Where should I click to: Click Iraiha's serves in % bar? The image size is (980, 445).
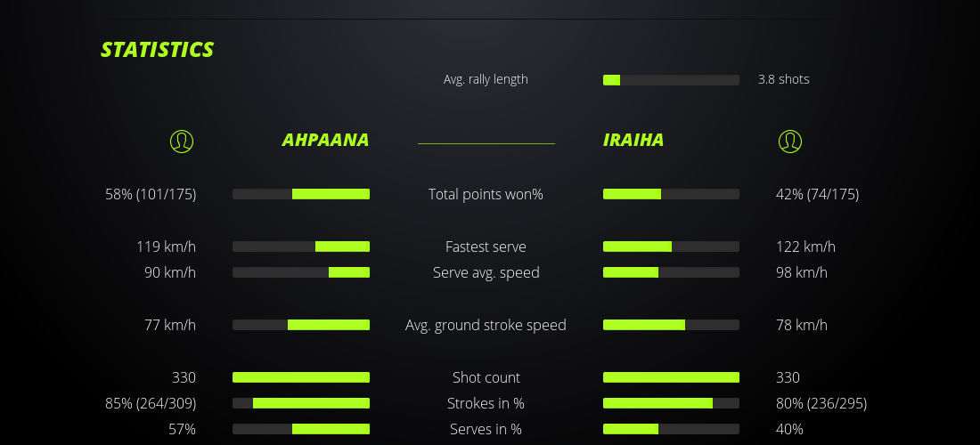671,429
